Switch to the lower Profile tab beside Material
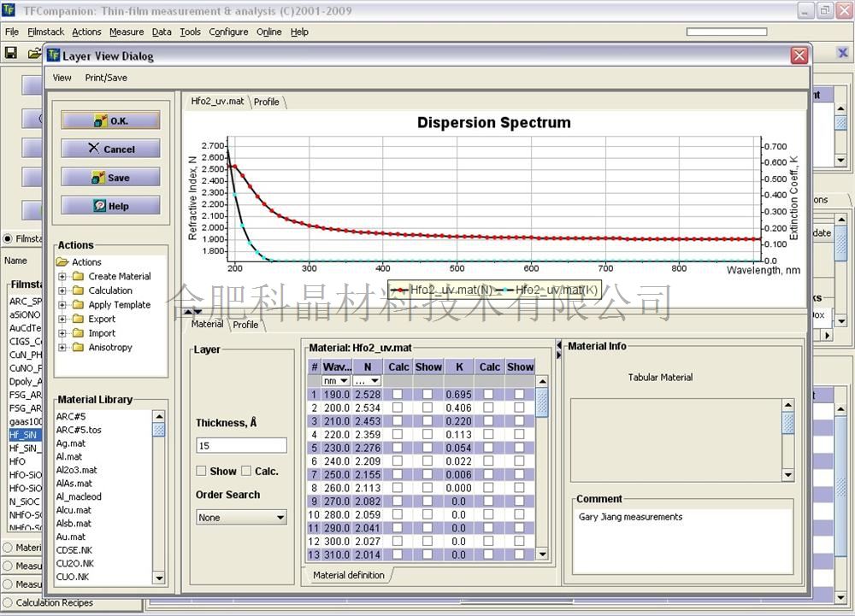 tap(246, 325)
